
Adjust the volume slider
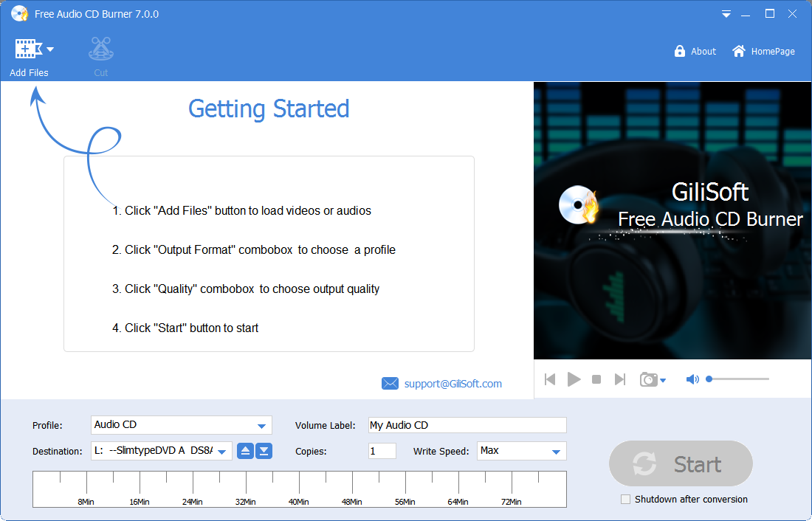(x=738, y=379)
